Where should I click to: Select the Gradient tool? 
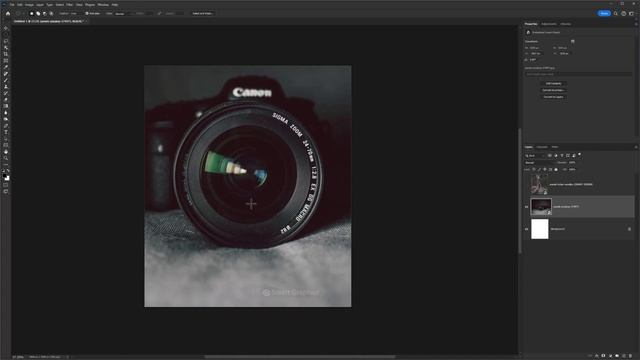tap(6, 106)
